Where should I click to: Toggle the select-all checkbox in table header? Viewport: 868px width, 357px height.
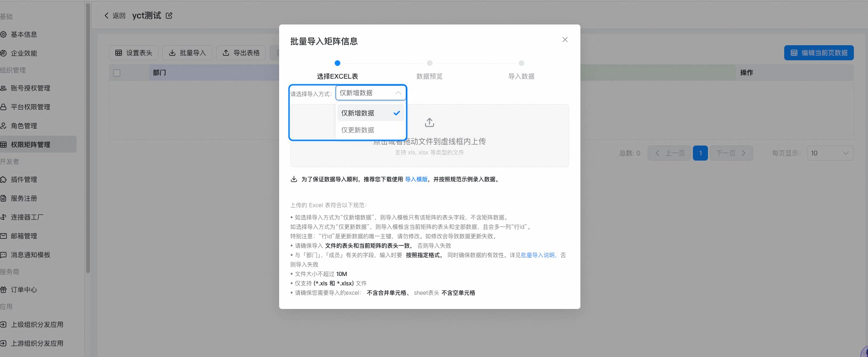point(117,73)
